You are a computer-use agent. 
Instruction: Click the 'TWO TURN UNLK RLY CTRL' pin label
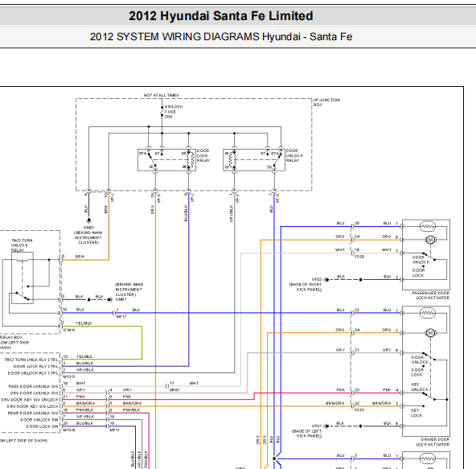point(31,360)
